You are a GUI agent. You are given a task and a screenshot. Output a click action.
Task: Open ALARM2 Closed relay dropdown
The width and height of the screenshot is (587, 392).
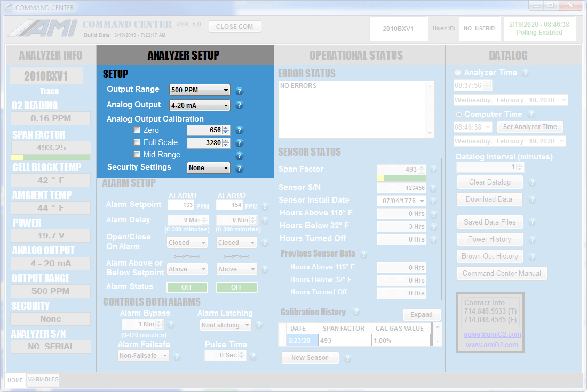coord(236,242)
